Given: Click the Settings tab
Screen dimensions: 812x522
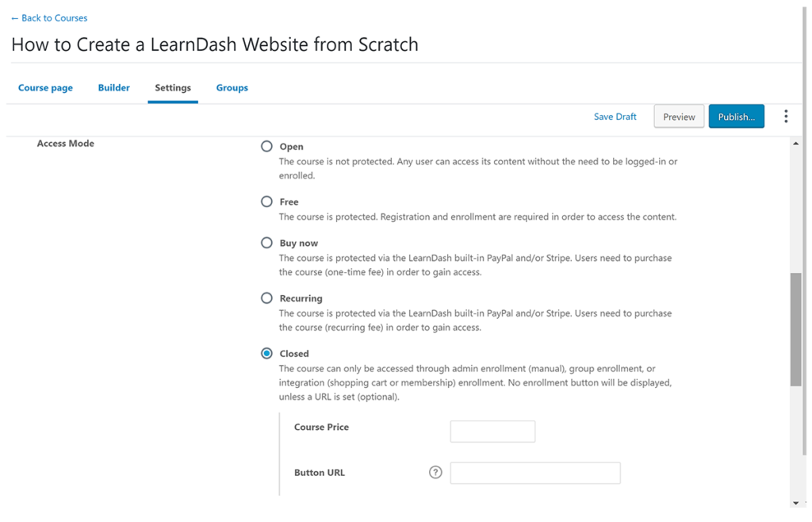Looking at the screenshot, I should [173, 88].
